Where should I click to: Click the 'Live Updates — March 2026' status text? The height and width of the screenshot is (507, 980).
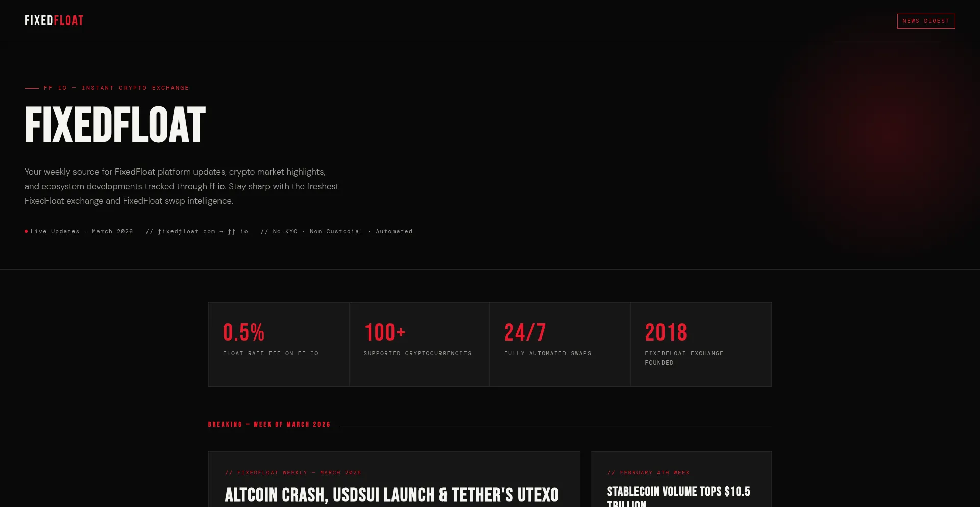pyautogui.click(x=82, y=231)
